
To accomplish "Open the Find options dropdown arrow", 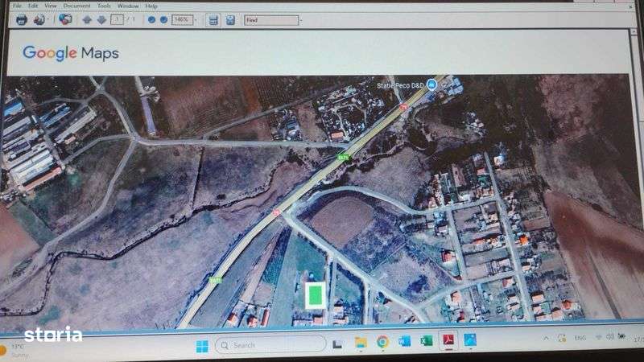I will (x=301, y=20).
